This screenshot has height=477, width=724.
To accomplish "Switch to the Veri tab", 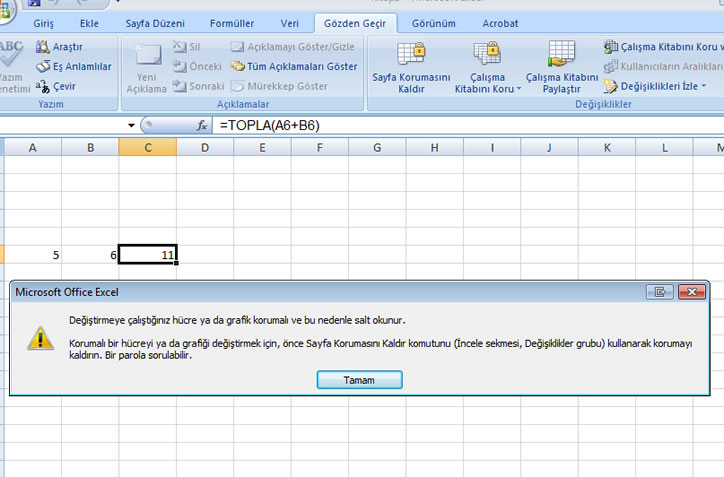I will click(290, 24).
